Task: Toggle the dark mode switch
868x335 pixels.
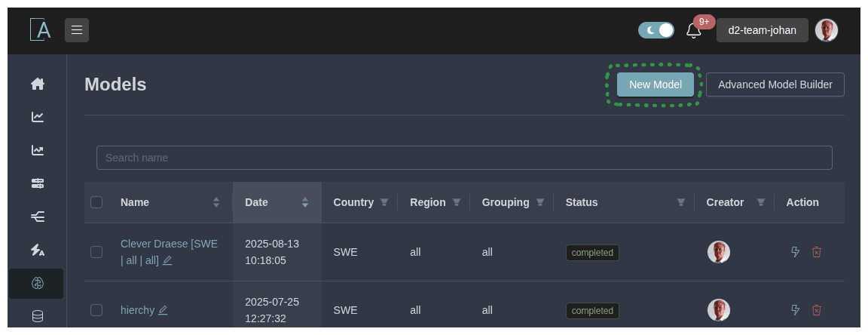Action: 656,30
